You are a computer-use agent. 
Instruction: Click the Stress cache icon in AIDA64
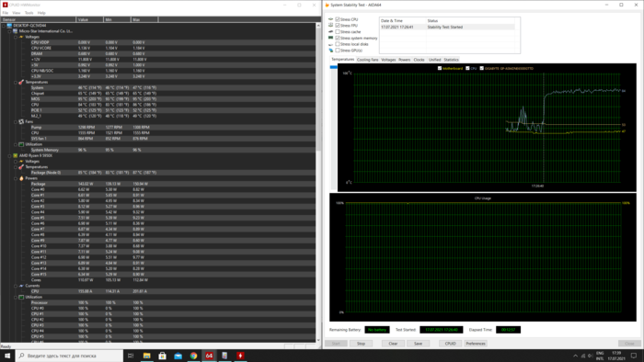point(330,31)
